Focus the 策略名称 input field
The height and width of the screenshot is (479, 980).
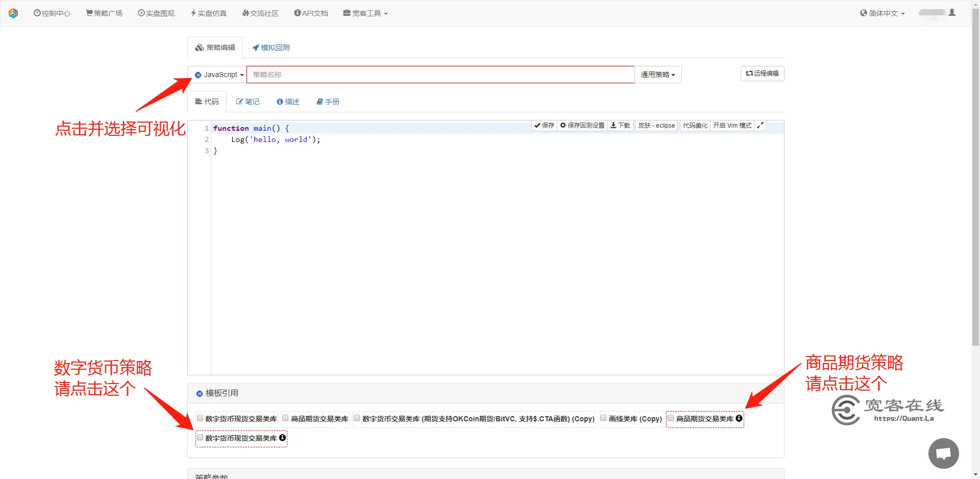click(440, 75)
